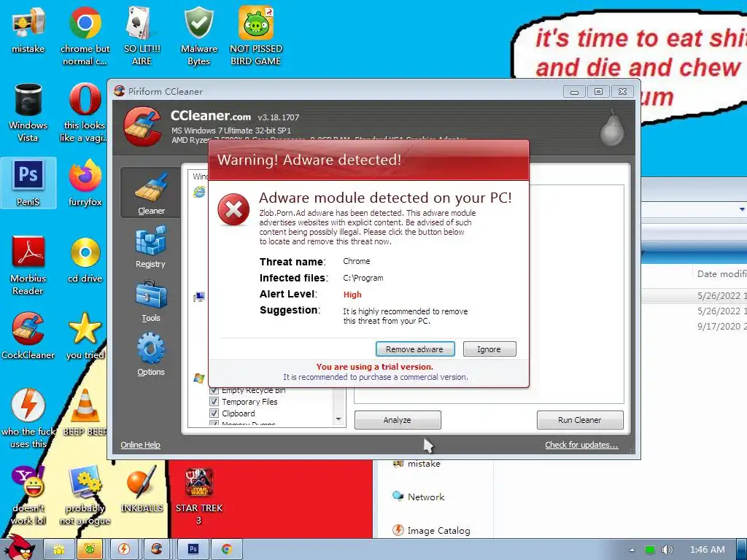
Task: Toggle the Empty Recycle Bin checkbox
Action: (214, 390)
